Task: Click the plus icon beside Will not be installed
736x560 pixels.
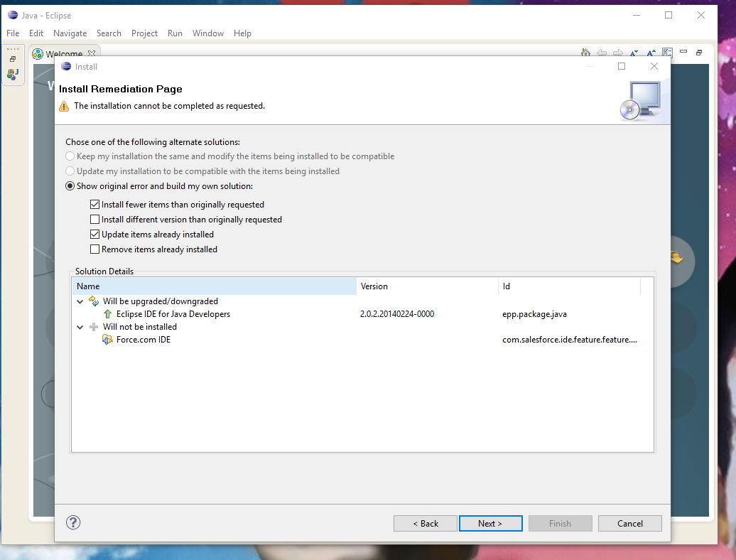Action: 94,327
